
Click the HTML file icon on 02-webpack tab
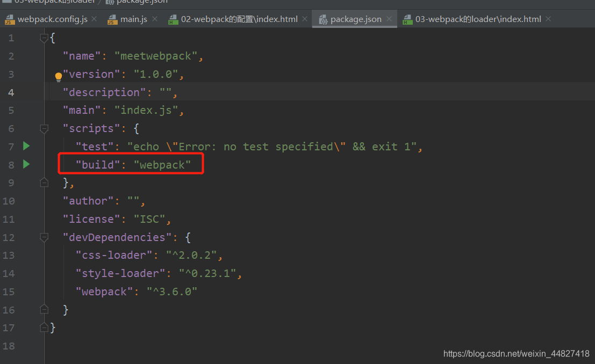(x=173, y=19)
